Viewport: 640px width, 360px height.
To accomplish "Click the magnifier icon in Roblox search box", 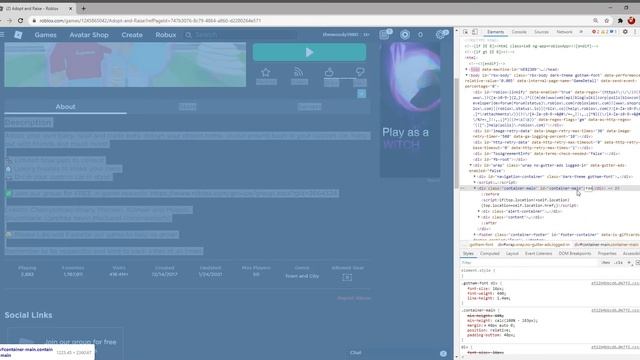I will pyautogui.click(x=188, y=35).
